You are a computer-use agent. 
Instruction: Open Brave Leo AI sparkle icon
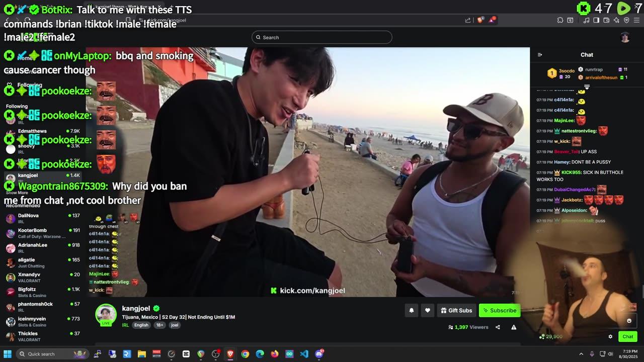pos(616,20)
